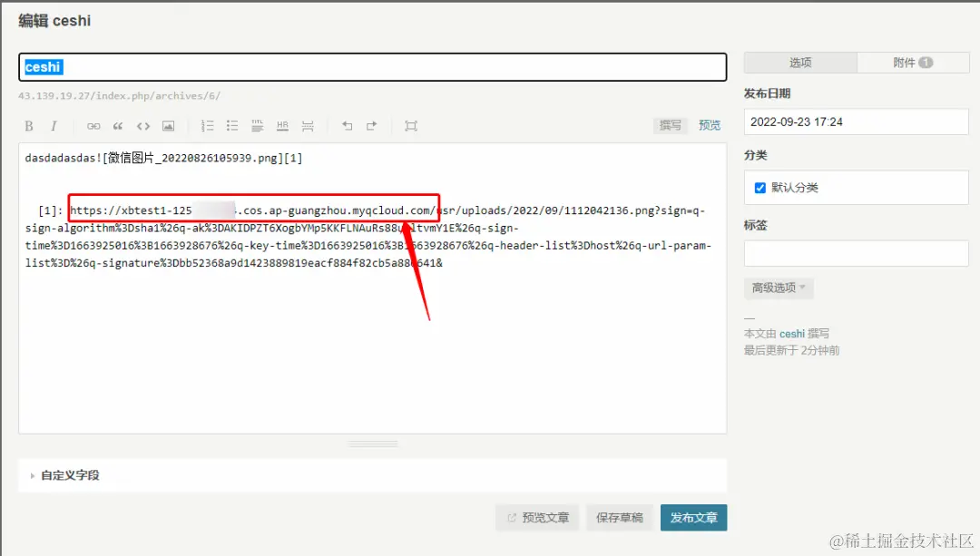Toggle the 默认分类 category checkbox
Screen dimensions: 980x556
point(760,188)
